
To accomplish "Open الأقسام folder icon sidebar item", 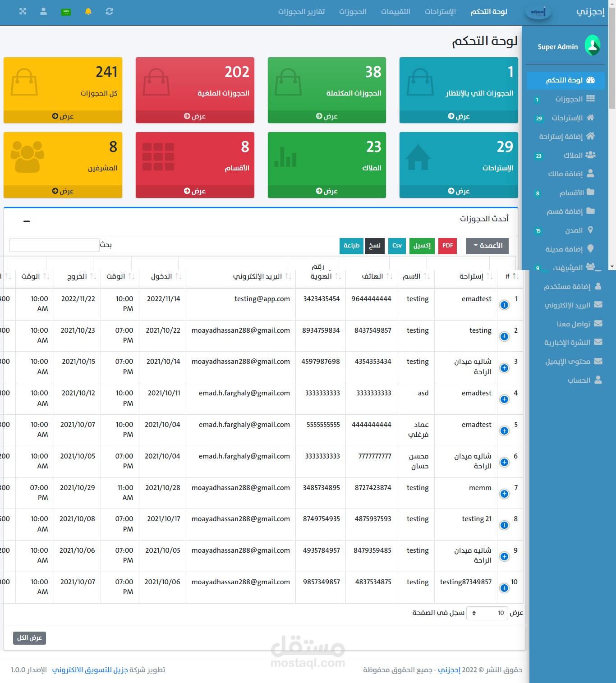I will click(565, 193).
